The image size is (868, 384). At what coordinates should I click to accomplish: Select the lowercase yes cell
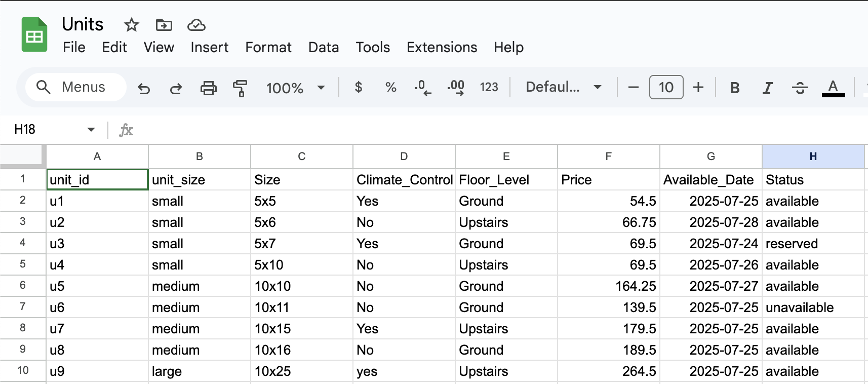(404, 371)
